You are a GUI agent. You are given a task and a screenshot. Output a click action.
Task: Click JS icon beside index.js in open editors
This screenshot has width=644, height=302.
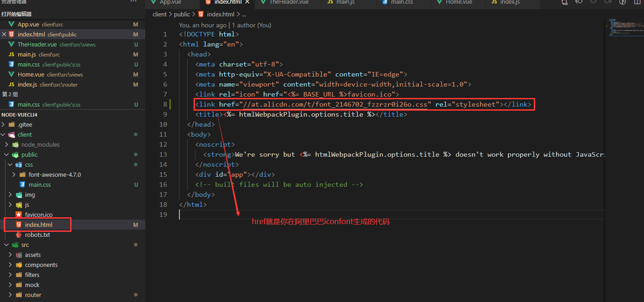pos(11,84)
